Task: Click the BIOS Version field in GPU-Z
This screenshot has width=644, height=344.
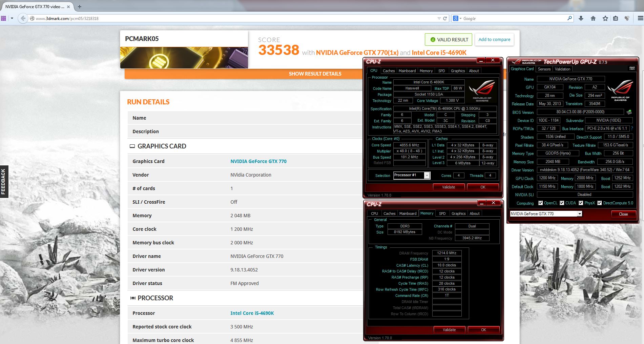Action: tap(580, 112)
